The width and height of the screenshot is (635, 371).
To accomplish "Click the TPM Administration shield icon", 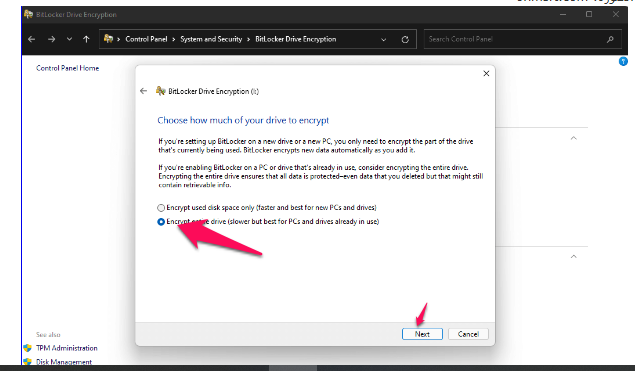I will 28,348.
